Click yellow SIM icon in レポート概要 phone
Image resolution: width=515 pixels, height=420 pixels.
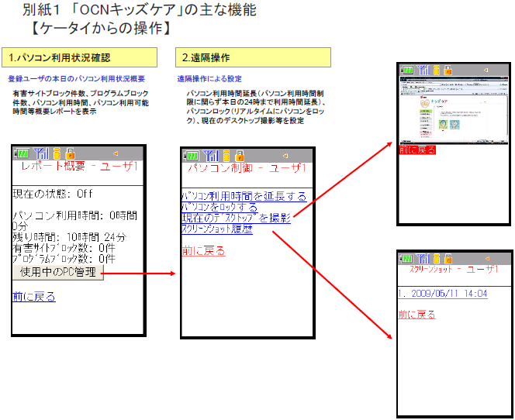click(57, 153)
